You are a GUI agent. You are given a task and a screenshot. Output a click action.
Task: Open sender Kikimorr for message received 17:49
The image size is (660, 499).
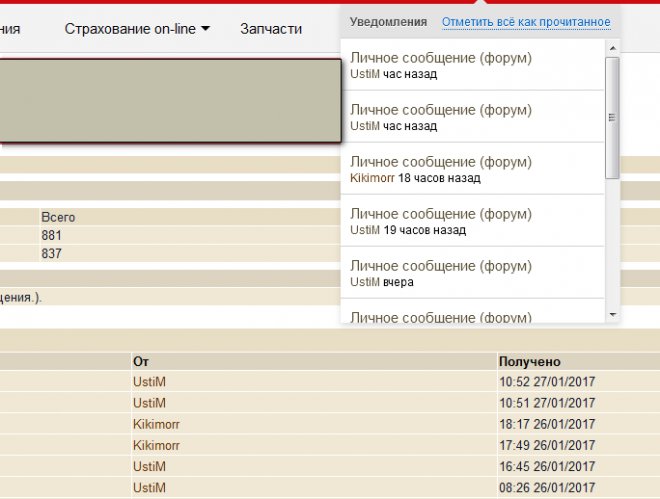pyautogui.click(x=156, y=446)
